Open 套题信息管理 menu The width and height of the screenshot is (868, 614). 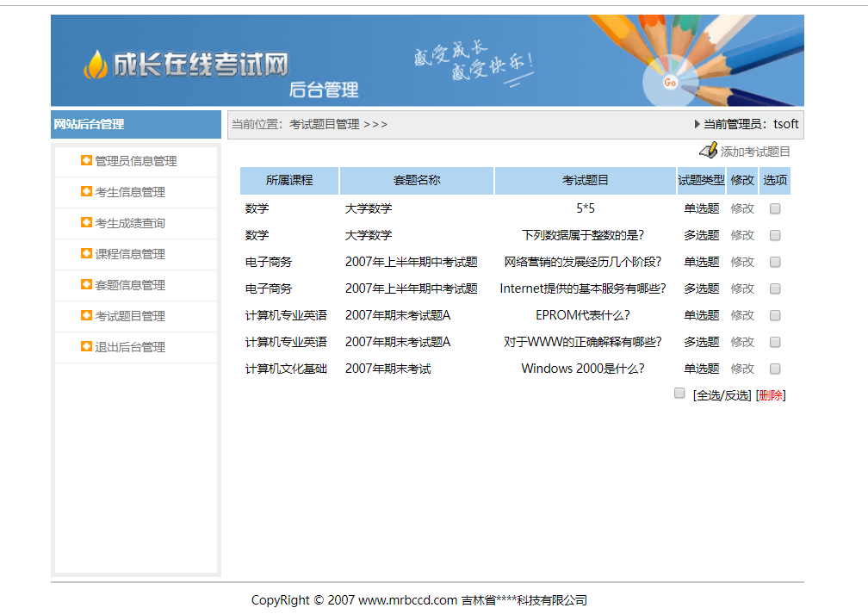[x=130, y=285]
